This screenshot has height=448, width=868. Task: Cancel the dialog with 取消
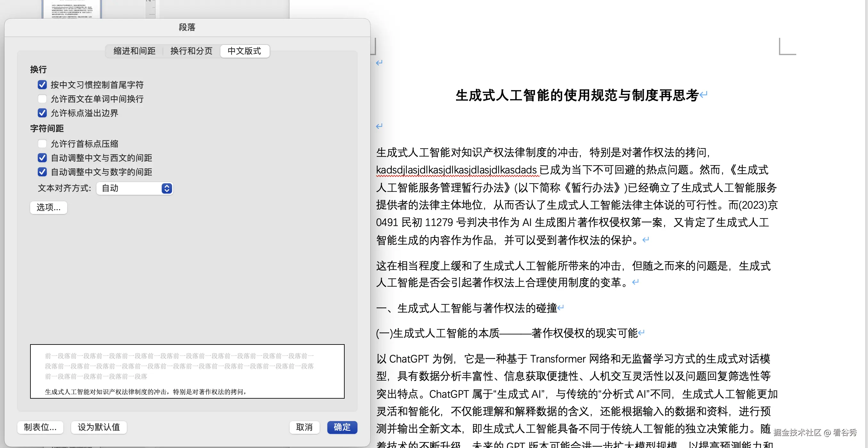point(304,427)
